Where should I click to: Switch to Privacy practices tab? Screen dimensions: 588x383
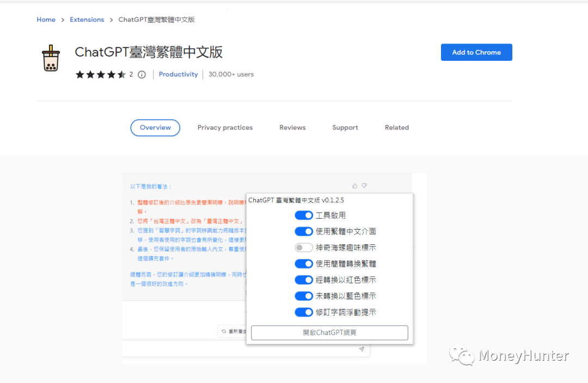[225, 127]
